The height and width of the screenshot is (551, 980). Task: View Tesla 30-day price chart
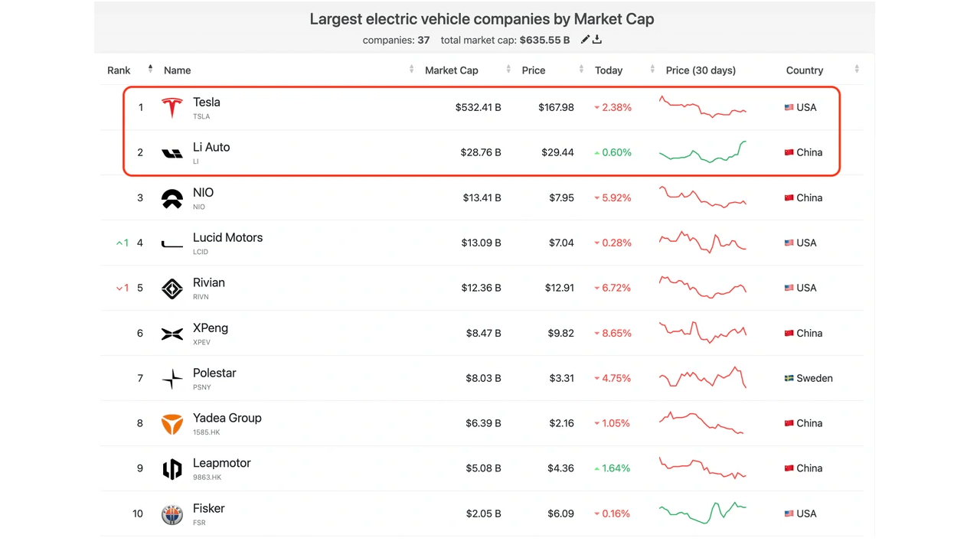(x=703, y=107)
